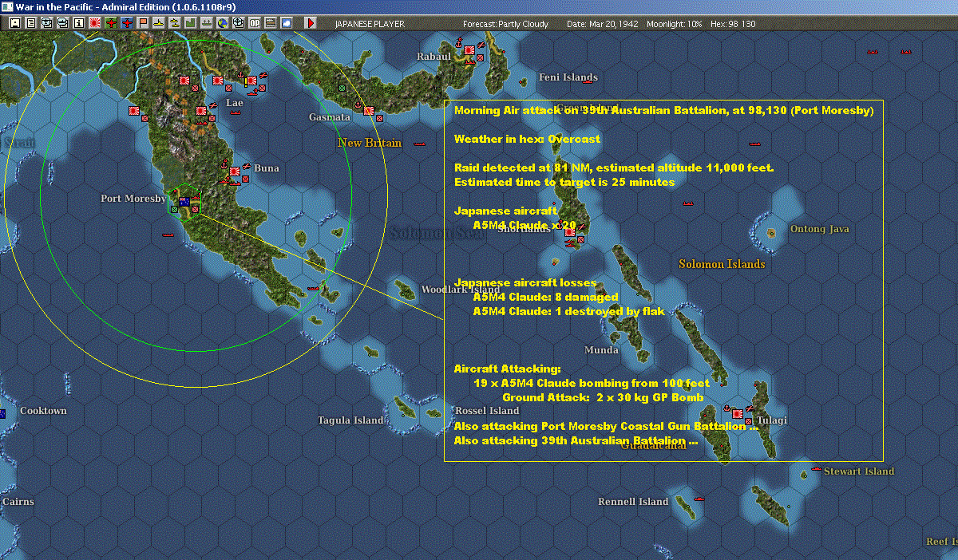Select the red ship near Stewart Island
The width and height of the screenshot is (958, 560).
816,469
